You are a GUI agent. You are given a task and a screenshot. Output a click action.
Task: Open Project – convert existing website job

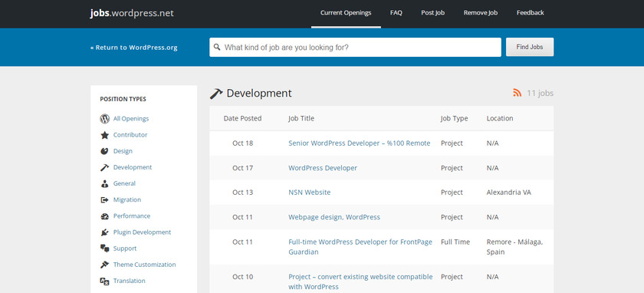(x=360, y=282)
